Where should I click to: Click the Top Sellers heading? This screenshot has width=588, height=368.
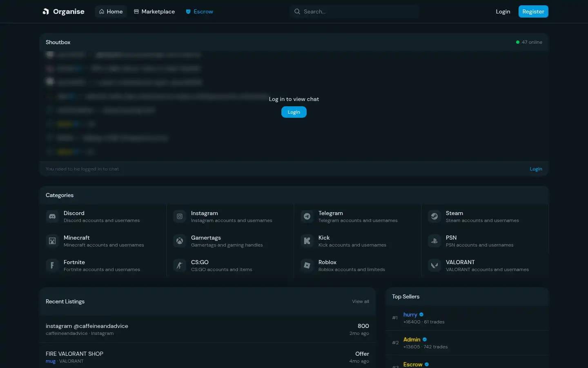point(405,296)
